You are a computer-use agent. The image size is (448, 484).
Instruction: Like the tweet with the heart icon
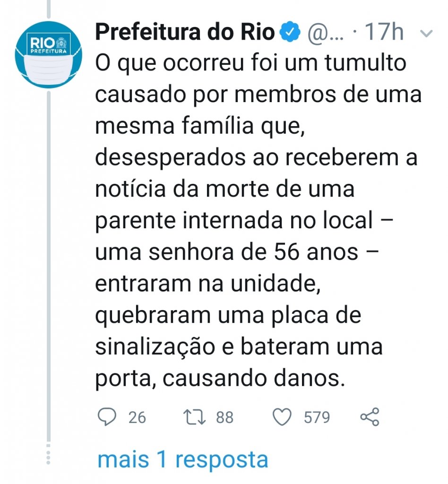(282, 417)
